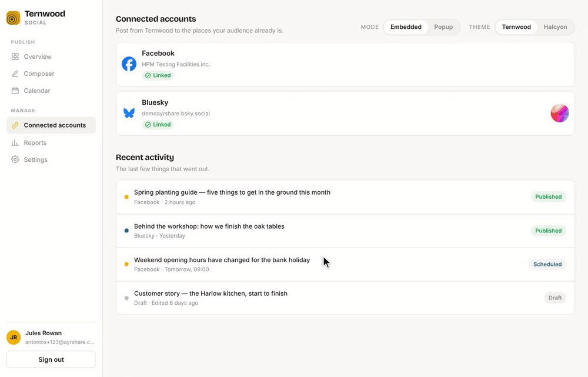Click Facebook · Tomorrow, 09:00 text
Screen dimensions: 588x377
pyautogui.click(x=171, y=269)
